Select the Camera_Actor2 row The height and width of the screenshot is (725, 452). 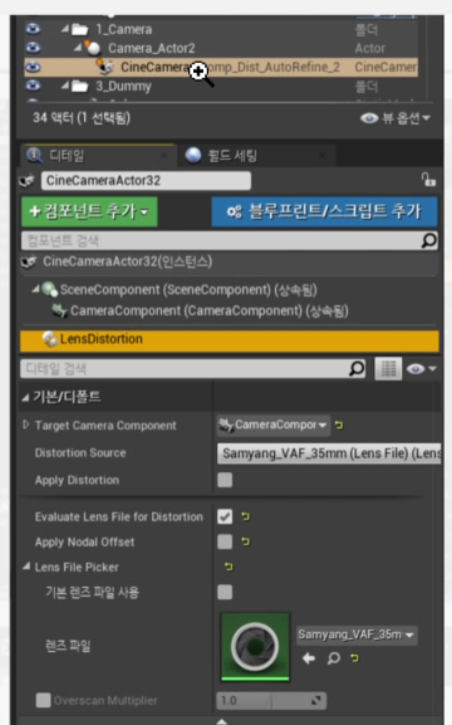[221, 48]
